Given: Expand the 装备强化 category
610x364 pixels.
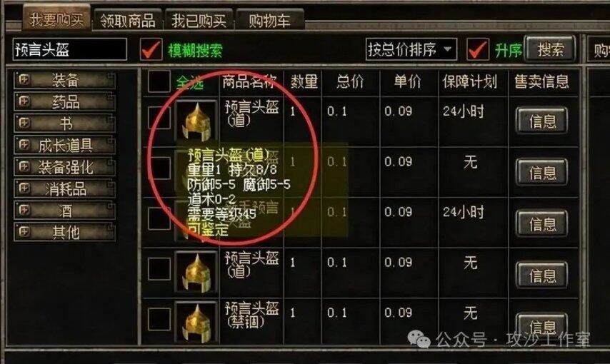Looking at the screenshot, I should click(x=64, y=167).
